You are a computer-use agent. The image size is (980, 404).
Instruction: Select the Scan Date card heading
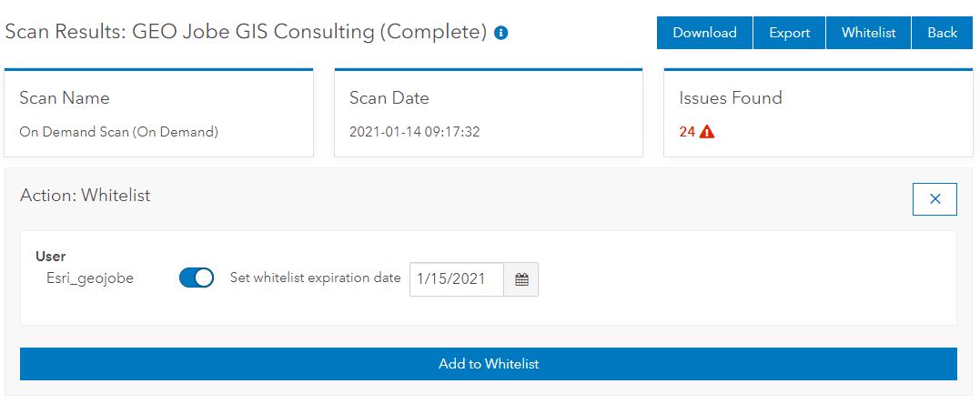point(389,98)
